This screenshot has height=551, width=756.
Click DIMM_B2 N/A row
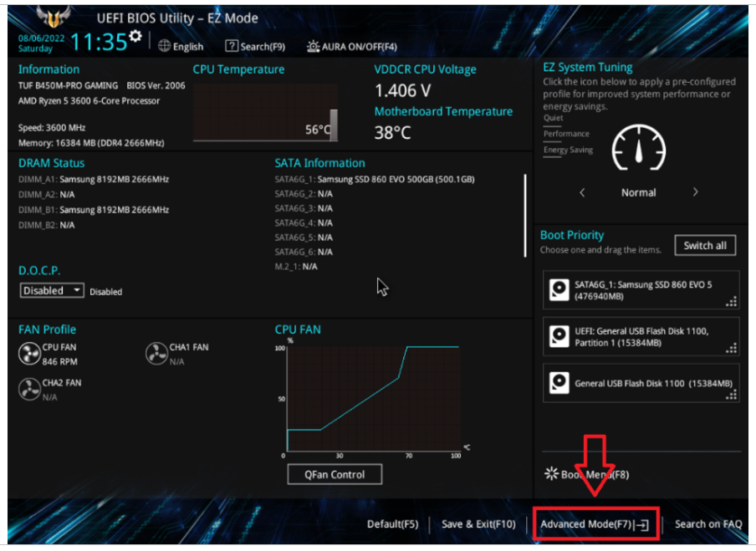[x=46, y=225]
